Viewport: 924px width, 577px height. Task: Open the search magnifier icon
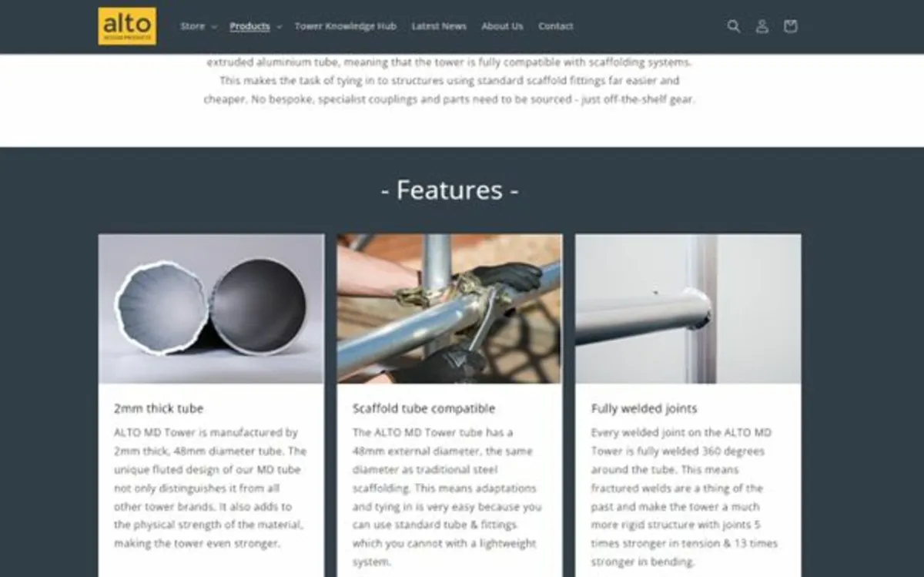[x=734, y=26]
